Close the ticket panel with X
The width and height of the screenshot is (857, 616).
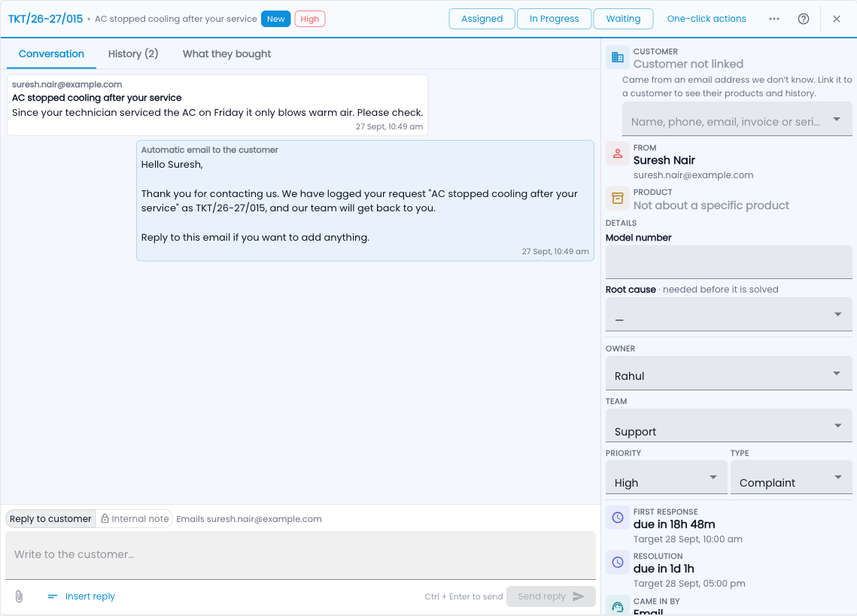click(837, 19)
